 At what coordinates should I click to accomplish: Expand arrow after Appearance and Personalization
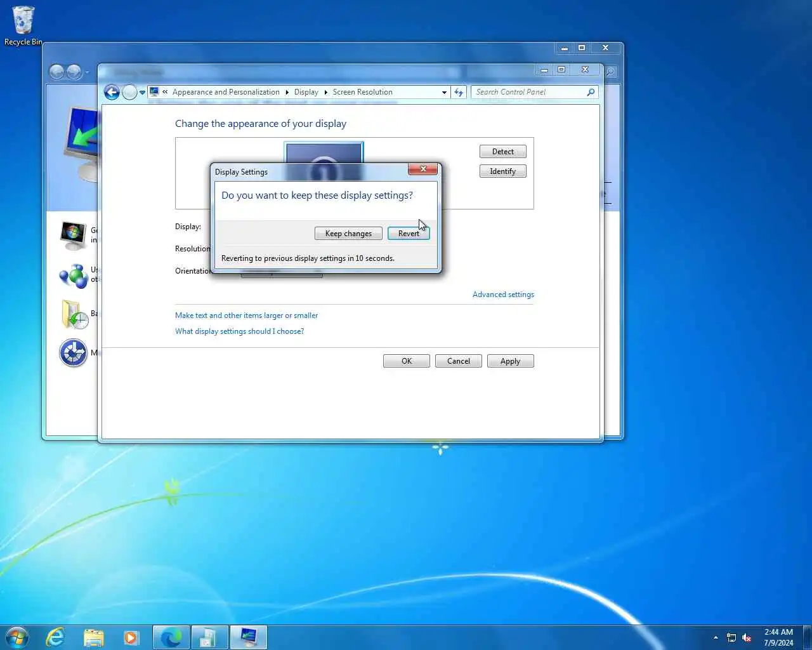pos(287,92)
